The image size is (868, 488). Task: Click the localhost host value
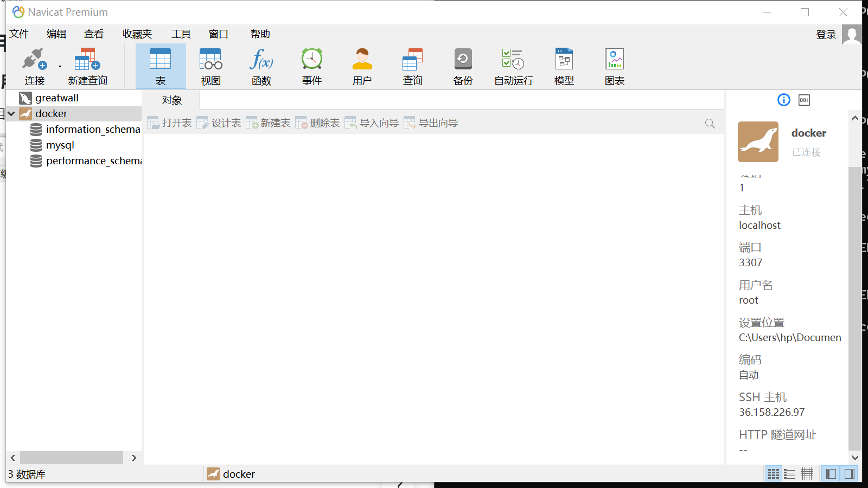pyautogui.click(x=759, y=226)
